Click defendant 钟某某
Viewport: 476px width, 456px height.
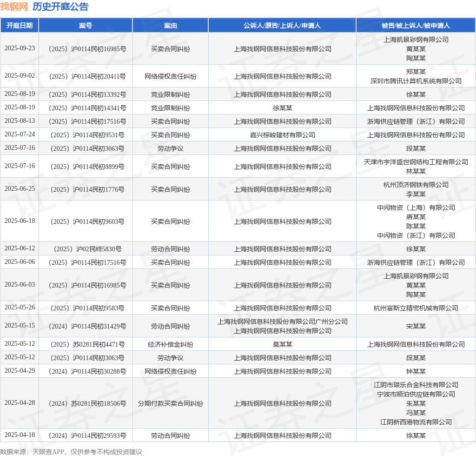coord(416,371)
